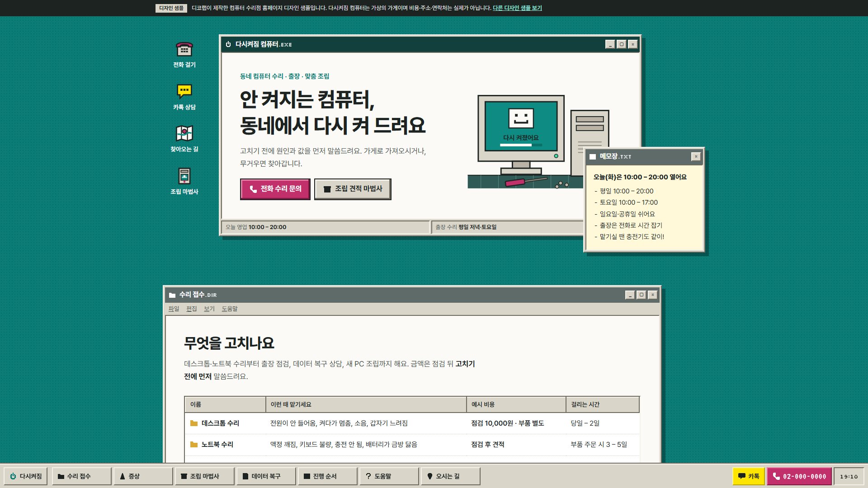Select 데이터 복구 in the taskbar
The image size is (868, 488).
click(x=266, y=476)
